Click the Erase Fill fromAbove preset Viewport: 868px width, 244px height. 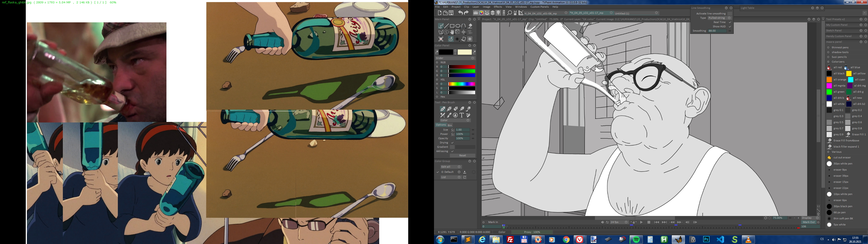(x=843, y=141)
